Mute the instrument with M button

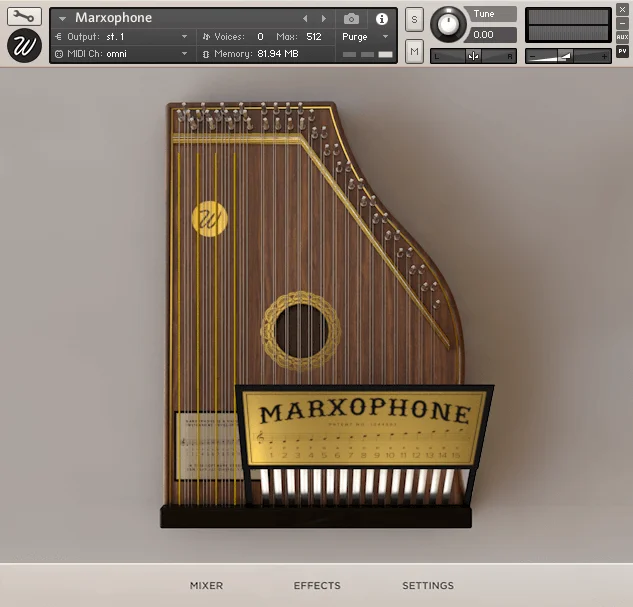click(x=414, y=51)
